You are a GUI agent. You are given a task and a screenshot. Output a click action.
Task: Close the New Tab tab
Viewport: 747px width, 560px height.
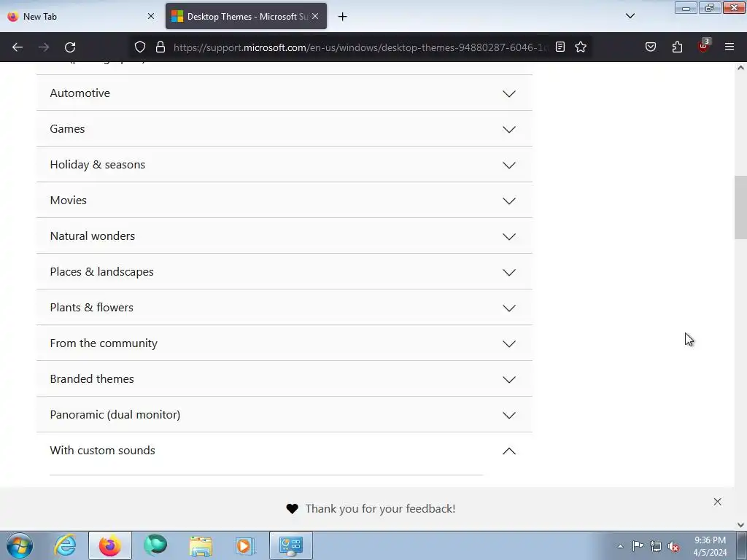point(150,16)
